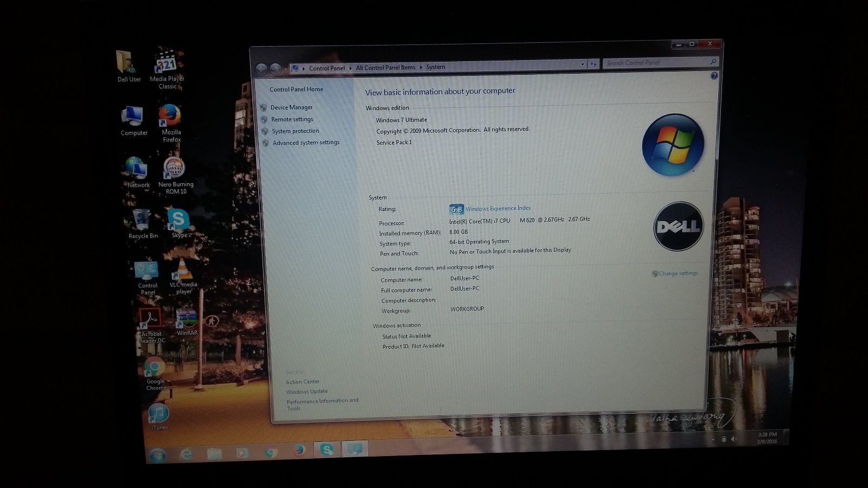Open Performance Information and Tools link
Viewport: 868px width, 488px height.
click(x=322, y=404)
